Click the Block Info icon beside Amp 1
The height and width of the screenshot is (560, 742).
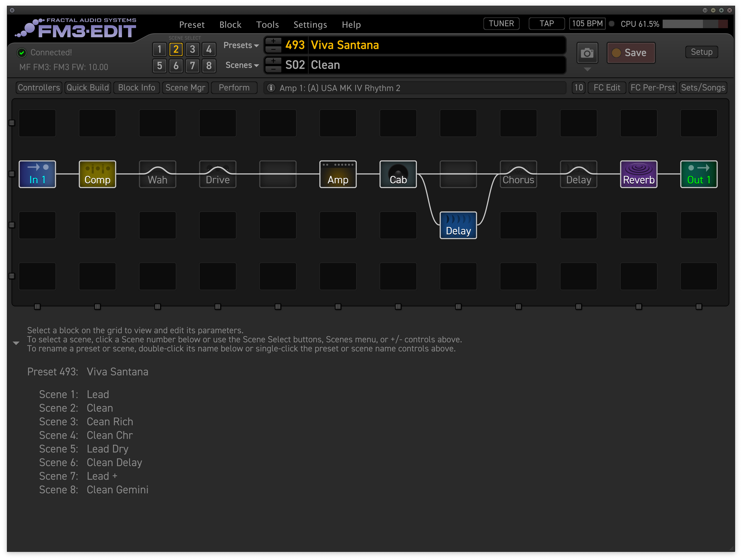pyautogui.click(x=271, y=88)
